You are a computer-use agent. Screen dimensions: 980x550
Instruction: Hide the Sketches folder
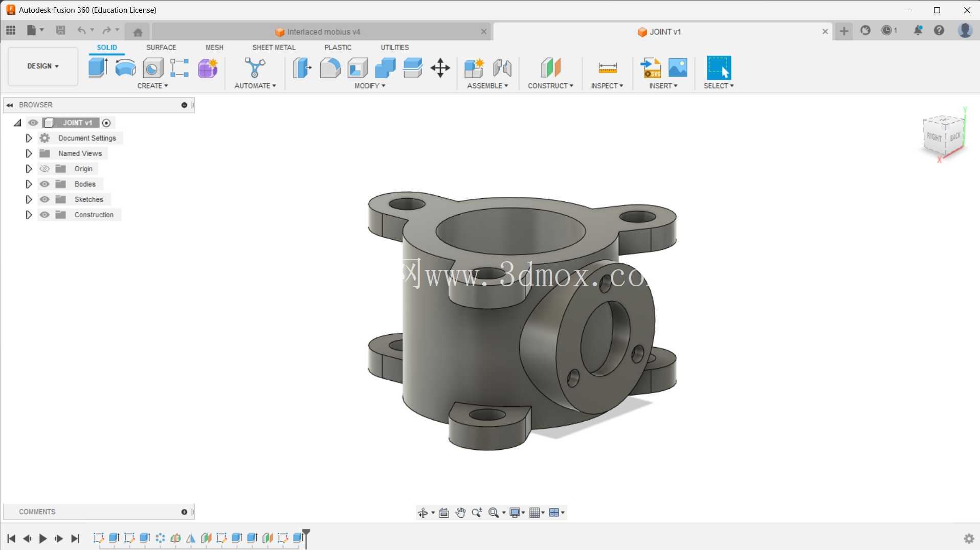click(44, 199)
